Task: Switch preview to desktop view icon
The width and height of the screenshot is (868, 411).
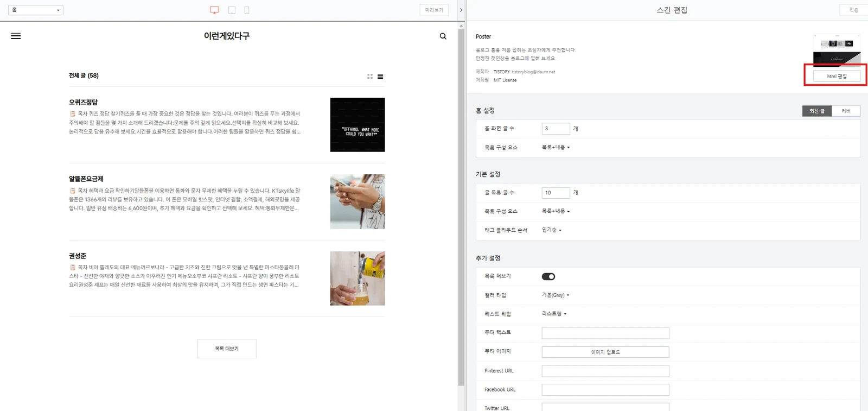Action: click(x=214, y=10)
